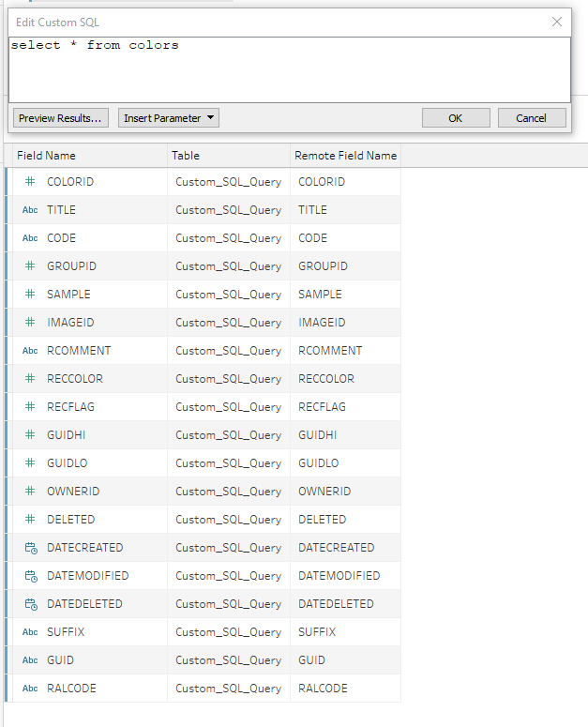Click the number type icon for SAMPLE
Viewport: 588px width, 727px height.
30,294
